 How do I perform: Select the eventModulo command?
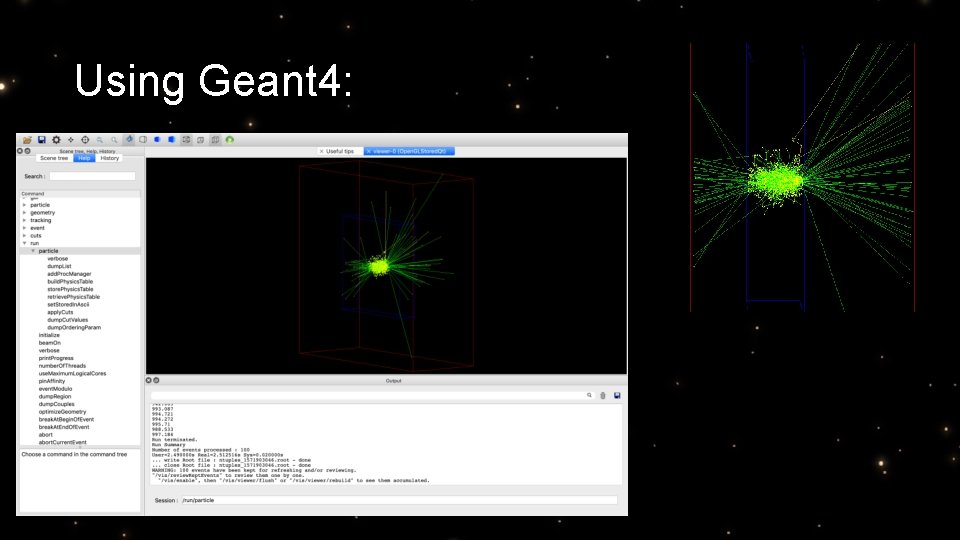pos(55,389)
